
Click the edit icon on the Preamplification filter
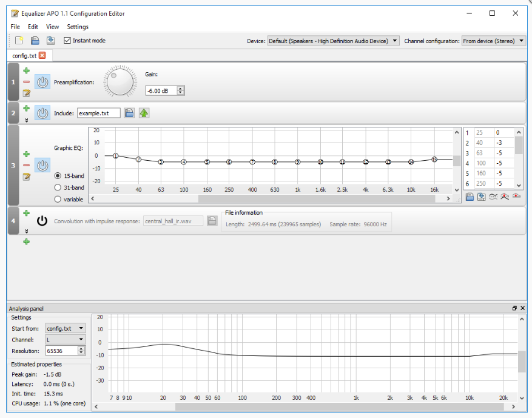(x=27, y=92)
